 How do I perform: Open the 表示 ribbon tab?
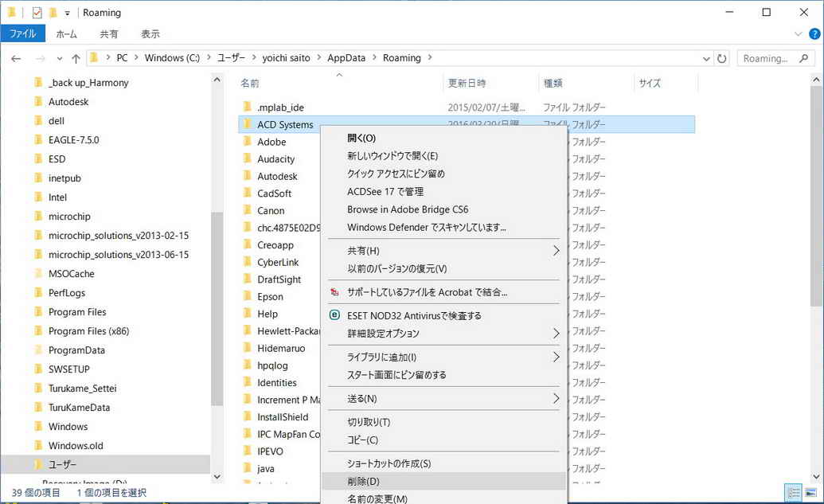click(150, 34)
